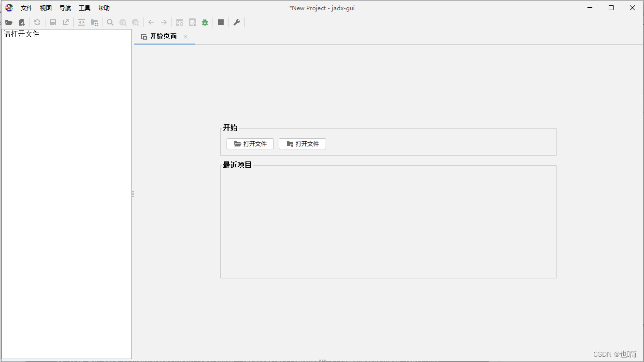Toggle sync with editor icon
This screenshot has height=362, width=644.
click(x=81, y=22)
